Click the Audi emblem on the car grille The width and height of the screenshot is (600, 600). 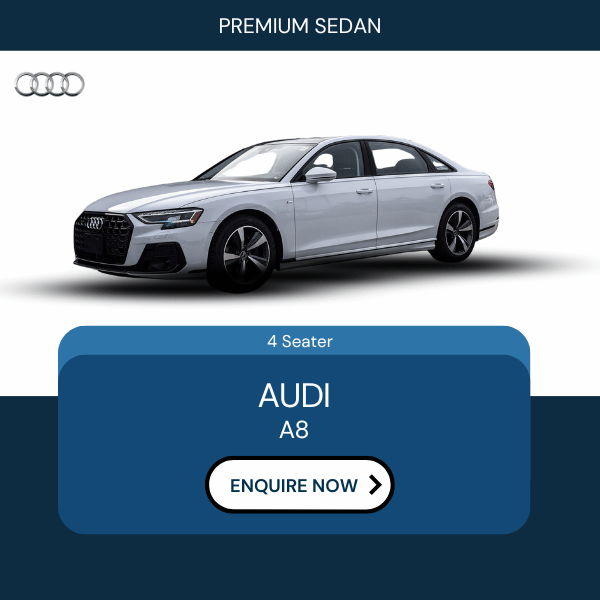pyautogui.click(x=95, y=223)
